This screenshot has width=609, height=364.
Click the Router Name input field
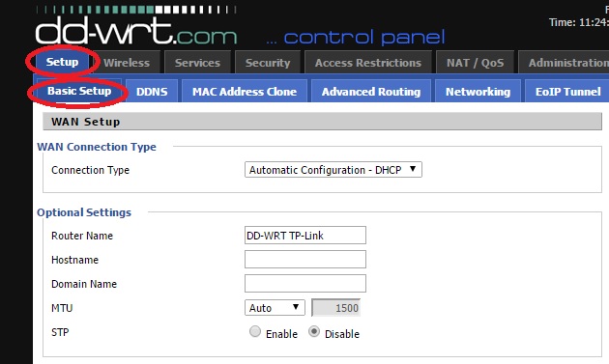[x=305, y=236]
